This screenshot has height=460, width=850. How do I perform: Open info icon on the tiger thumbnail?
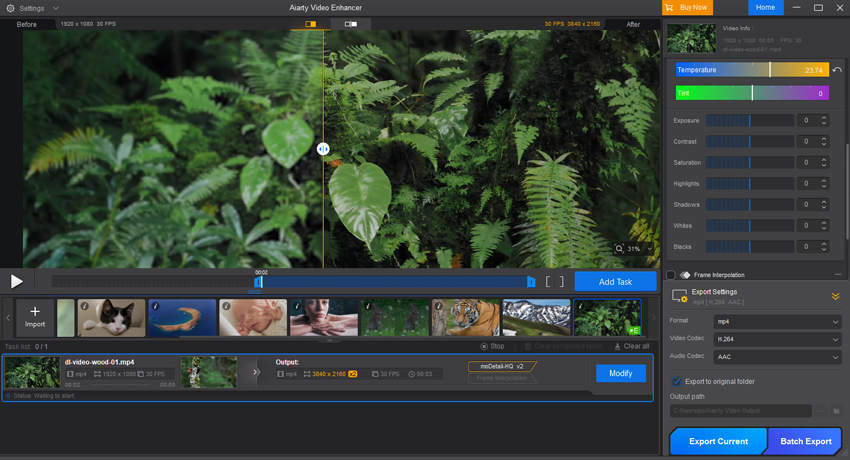[x=439, y=306]
